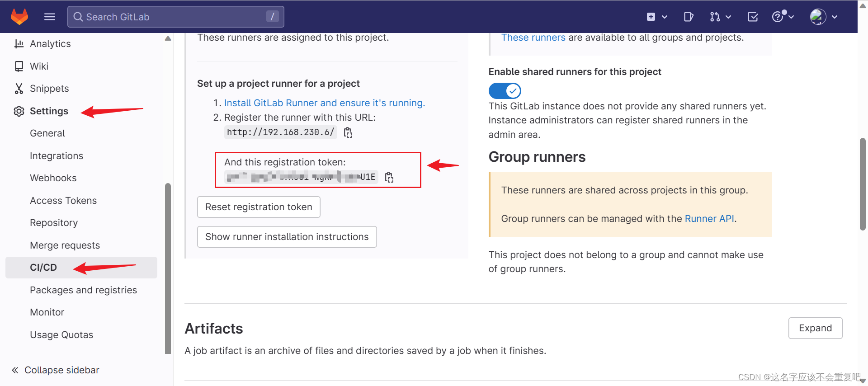Expand merge requests header dropdown arrow
The height and width of the screenshot is (386, 868).
tap(728, 17)
